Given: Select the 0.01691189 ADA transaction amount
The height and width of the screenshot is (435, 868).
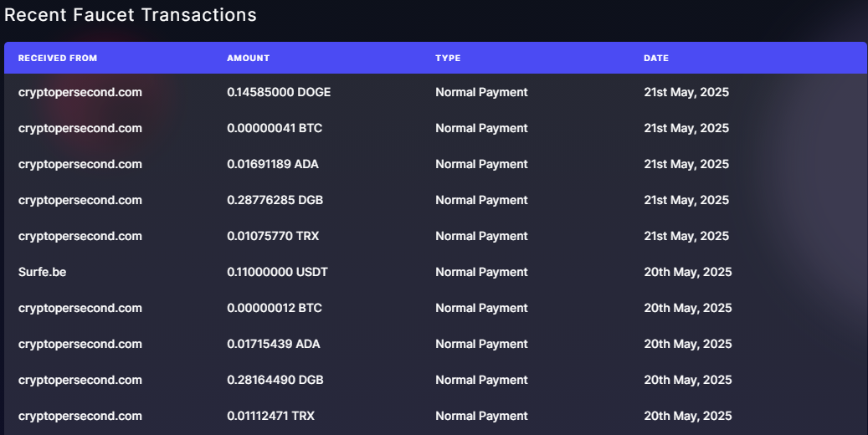Looking at the screenshot, I should point(273,164).
